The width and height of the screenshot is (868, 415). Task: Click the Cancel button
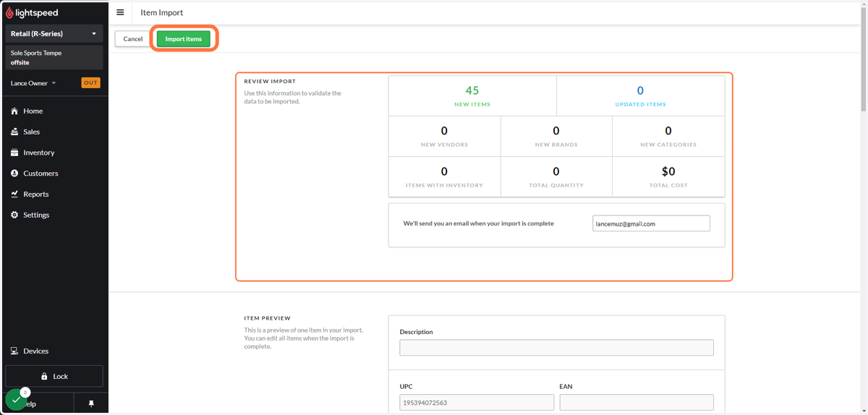(133, 39)
